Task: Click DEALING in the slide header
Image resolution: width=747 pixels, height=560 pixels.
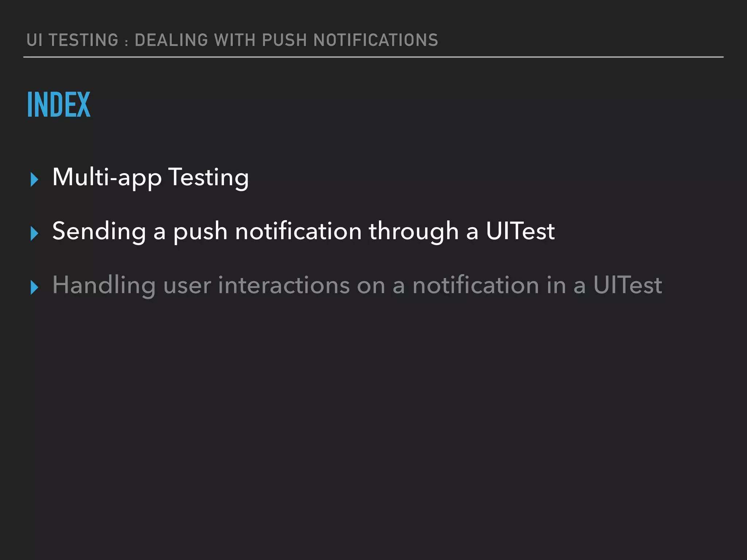Action: tap(171, 40)
